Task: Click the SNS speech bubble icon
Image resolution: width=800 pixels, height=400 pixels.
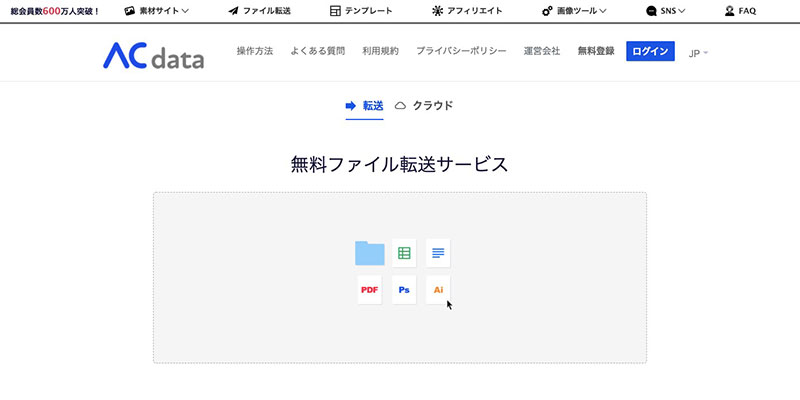Action: click(651, 11)
